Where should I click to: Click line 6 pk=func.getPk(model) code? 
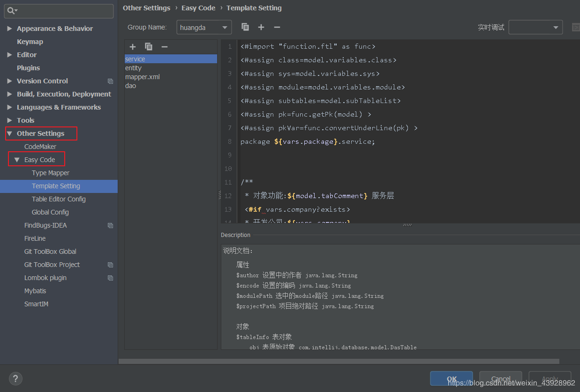(x=306, y=114)
